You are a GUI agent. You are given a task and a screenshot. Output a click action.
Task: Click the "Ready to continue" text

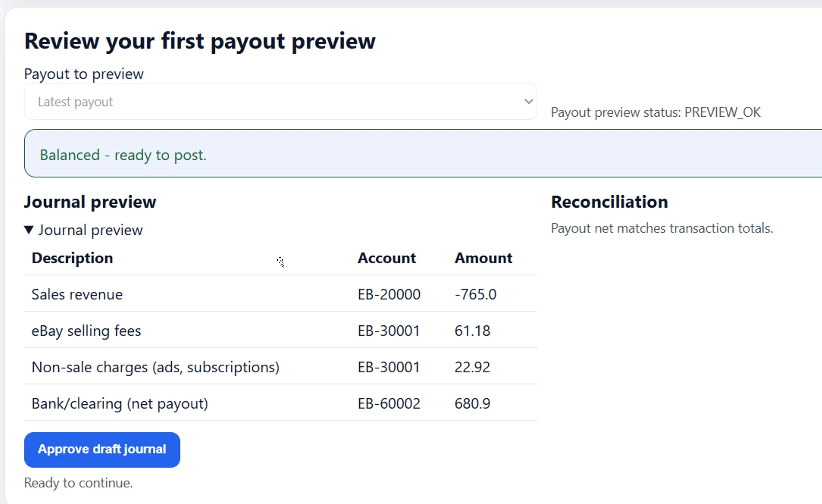[x=78, y=483]
